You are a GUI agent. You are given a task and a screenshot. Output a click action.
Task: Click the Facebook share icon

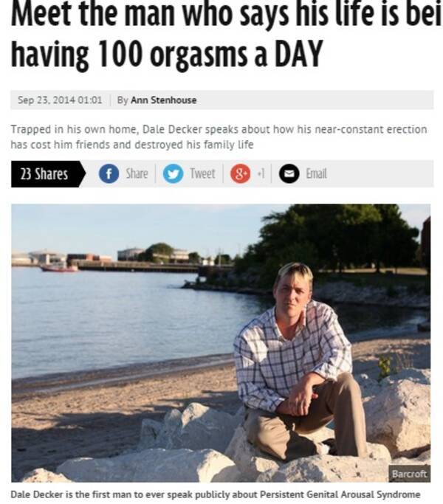(109, 173)
